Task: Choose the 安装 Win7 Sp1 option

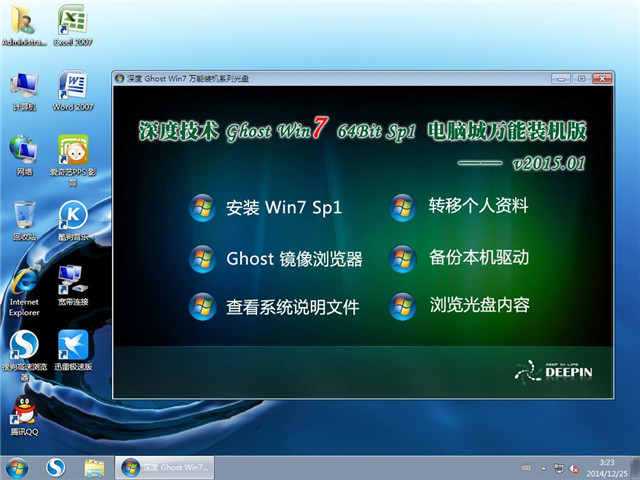Action: point(284,207)
